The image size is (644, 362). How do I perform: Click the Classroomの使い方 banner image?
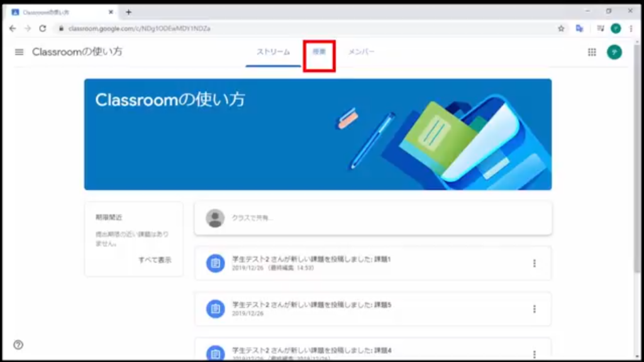[x=318, y=134]
